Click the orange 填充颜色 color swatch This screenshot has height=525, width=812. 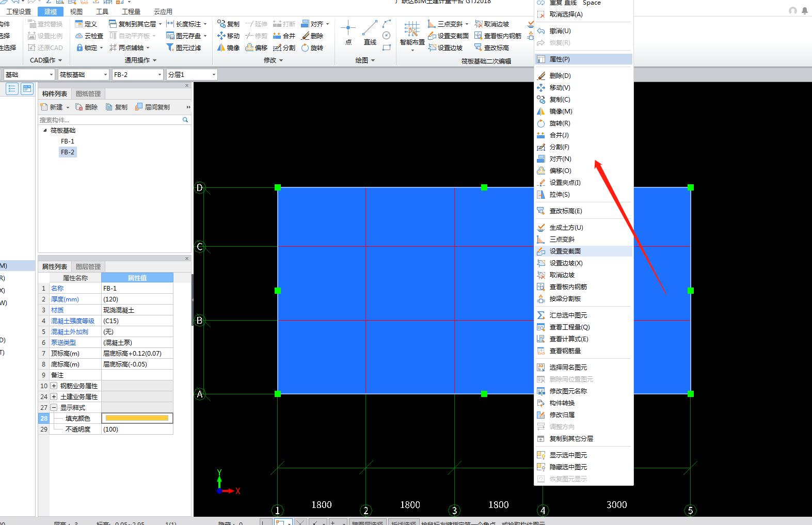click(137, 418)
